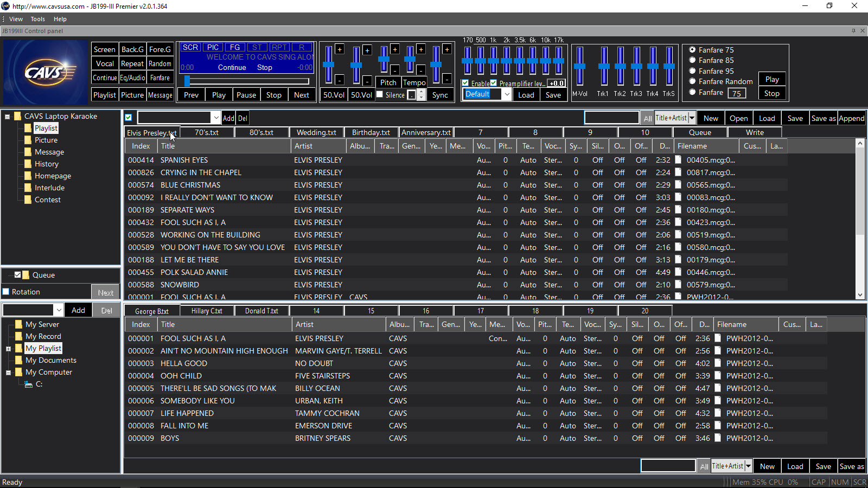Viewport: 868px width, 488px height.
Task: Click the RPT repeat indicator
Action: tap(279, 47)
